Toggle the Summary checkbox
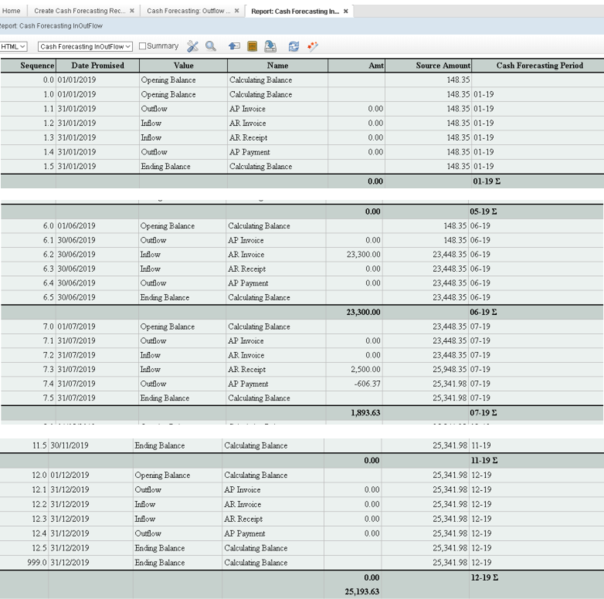 coord(143,46)
